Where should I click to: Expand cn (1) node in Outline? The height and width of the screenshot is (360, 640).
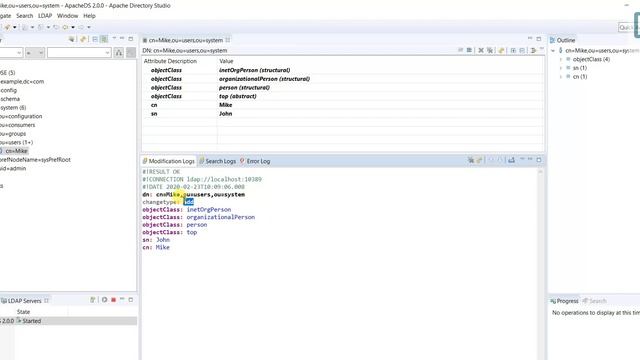click(x=561, y=77)
